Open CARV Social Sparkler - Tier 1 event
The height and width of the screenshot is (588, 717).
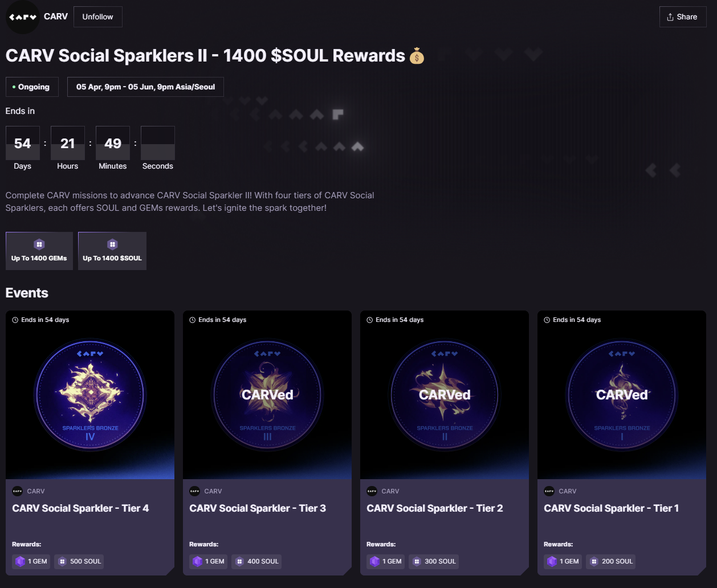612,508
